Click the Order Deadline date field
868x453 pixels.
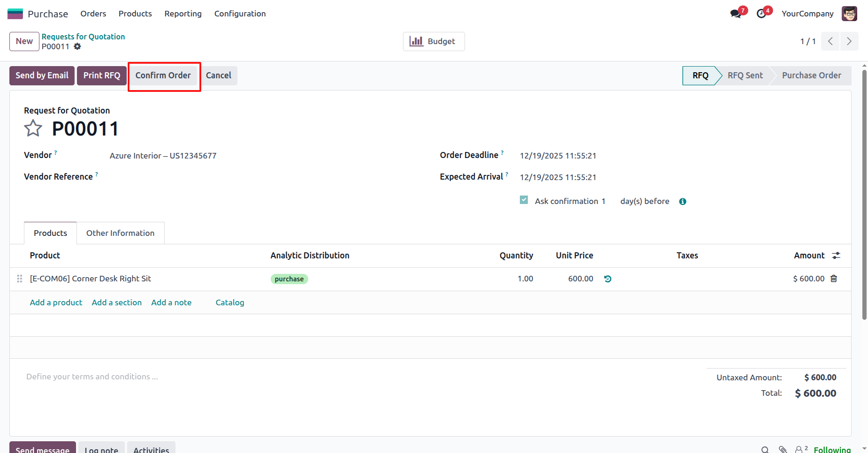[558, 156]
